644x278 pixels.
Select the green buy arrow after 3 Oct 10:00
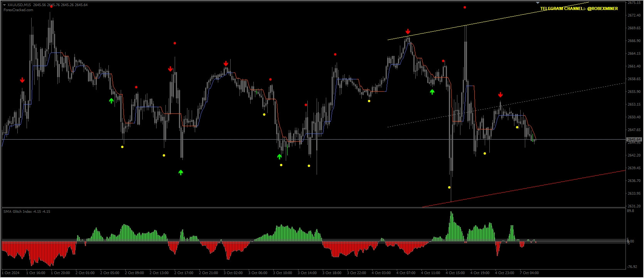280,157
